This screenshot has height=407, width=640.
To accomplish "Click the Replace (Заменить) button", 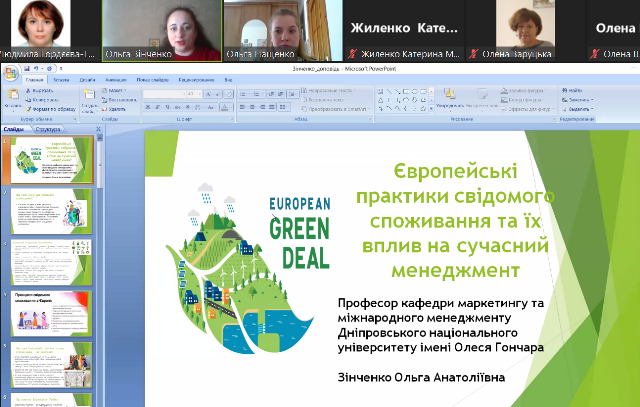I will [577, 100].
